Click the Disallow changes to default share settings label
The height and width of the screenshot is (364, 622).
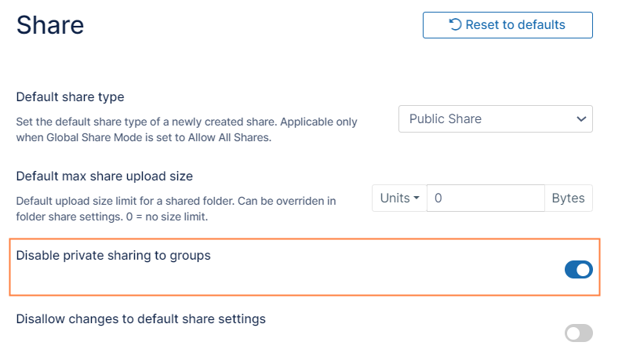(141, 319)
